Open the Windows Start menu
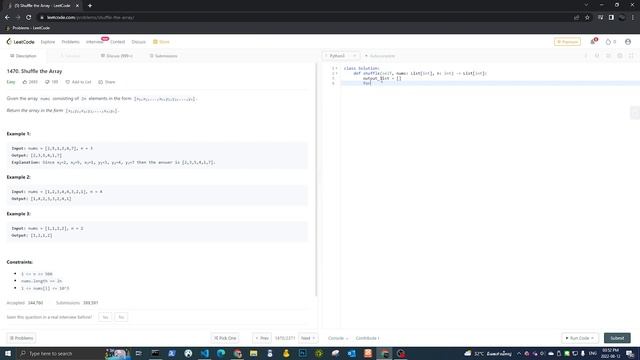Image resolution: width=640 pixels, height=360 pixels. (8, 353)
